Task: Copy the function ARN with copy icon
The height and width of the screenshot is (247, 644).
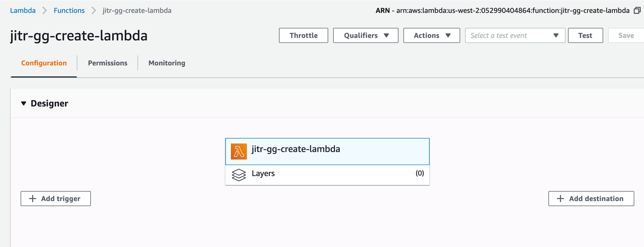Action: [637, 11]
